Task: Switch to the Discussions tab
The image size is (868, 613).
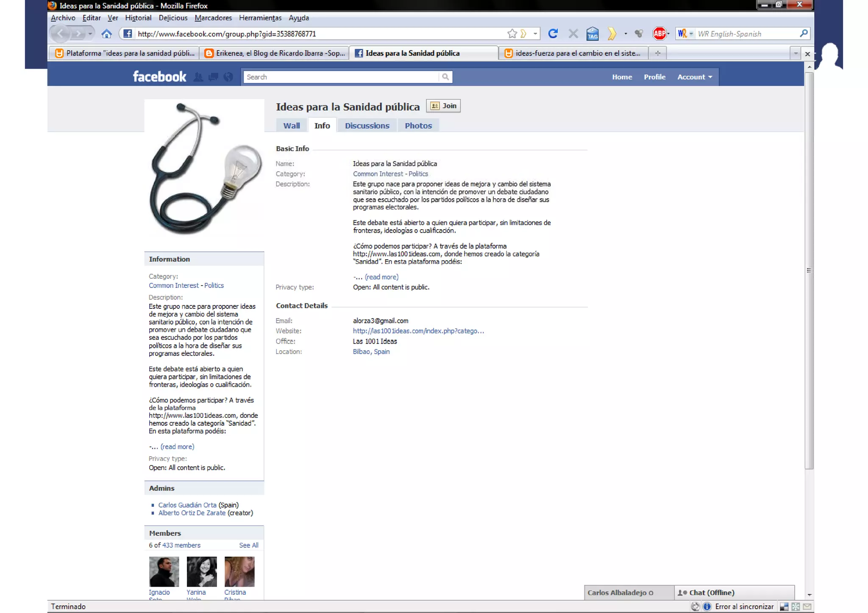Action: pyautogui.click(x=367, y=125)
